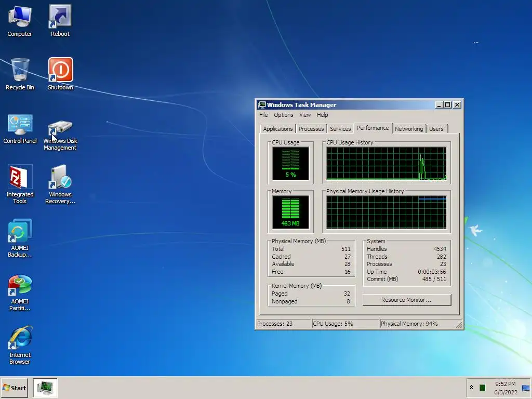This screenshot has height=399, width=532.
Task: Click the Shutdown desktop shortcut
Action: [x=60, y=74]
